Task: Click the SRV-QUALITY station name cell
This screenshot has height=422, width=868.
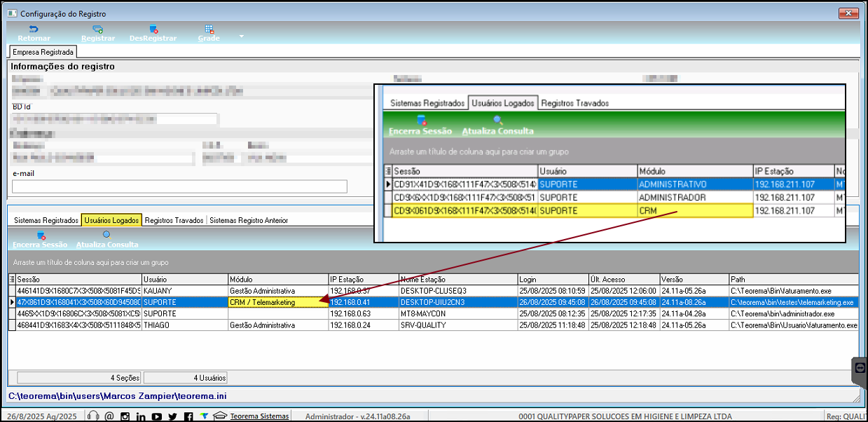Action: click(x=458, y=325)
